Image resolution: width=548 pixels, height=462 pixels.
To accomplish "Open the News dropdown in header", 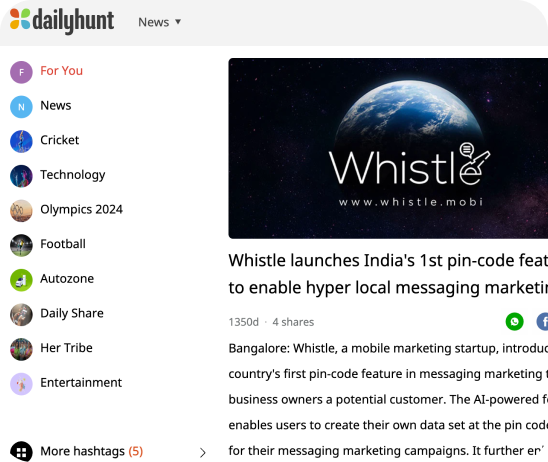I will [x=159, y=22].
